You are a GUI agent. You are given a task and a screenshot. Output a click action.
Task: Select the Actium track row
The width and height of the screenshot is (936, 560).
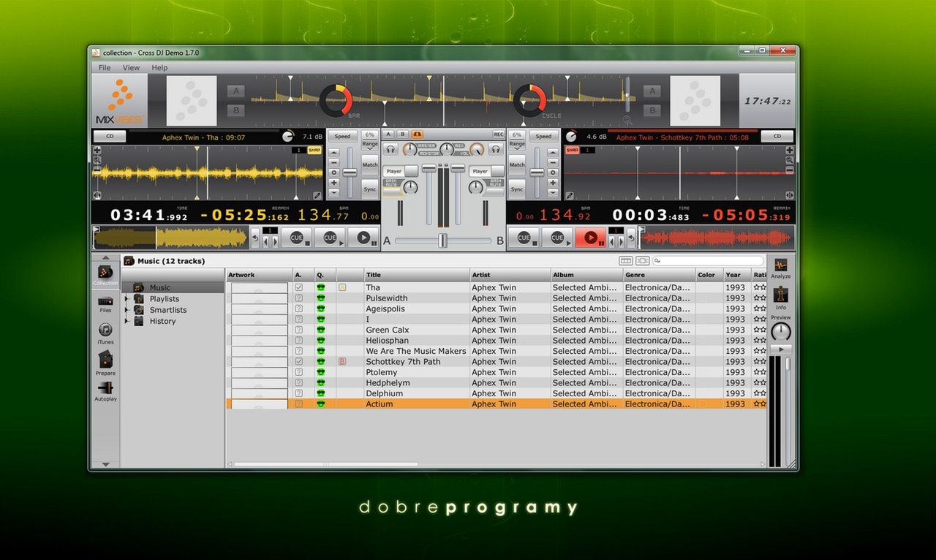[497, 404]
